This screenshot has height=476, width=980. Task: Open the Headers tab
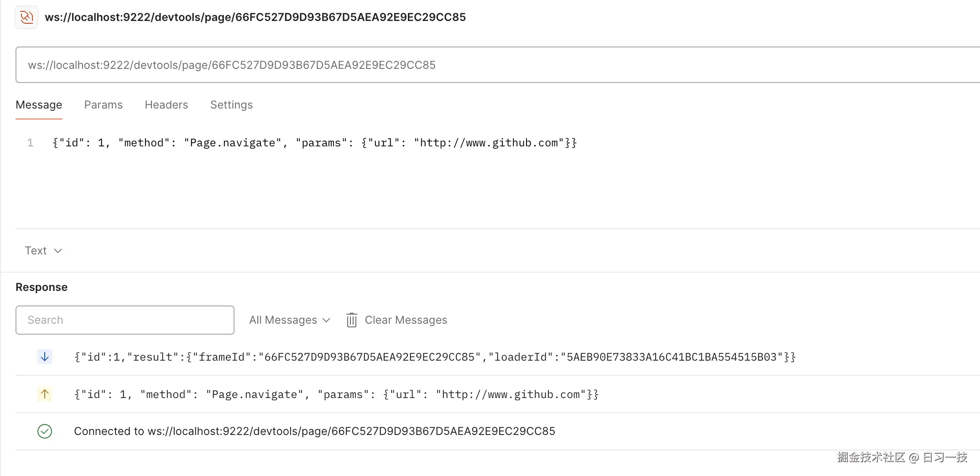click(167, 105)
